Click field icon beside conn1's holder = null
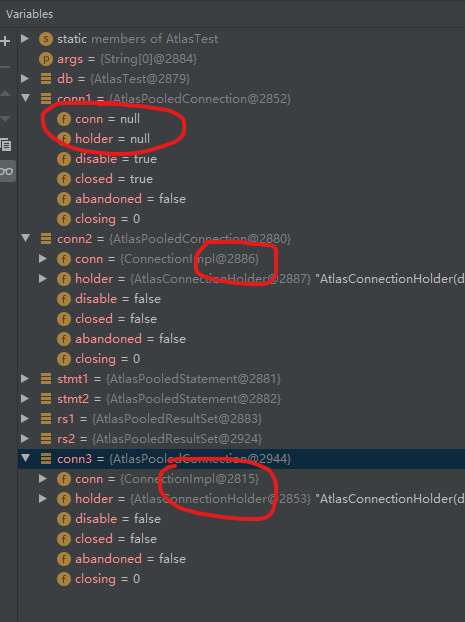The width and height of the screenshot is (465, 622). pyautogui.click(x=64, y=139)
